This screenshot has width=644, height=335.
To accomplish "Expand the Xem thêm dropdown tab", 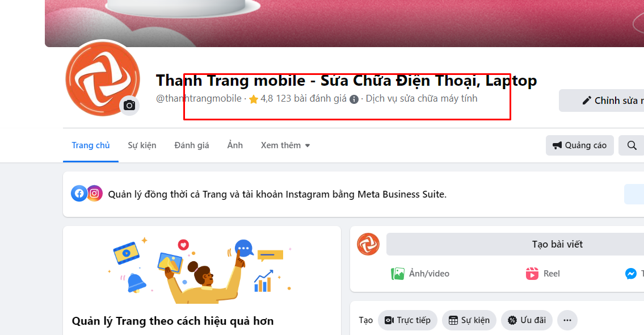I will tap(285, 145).
